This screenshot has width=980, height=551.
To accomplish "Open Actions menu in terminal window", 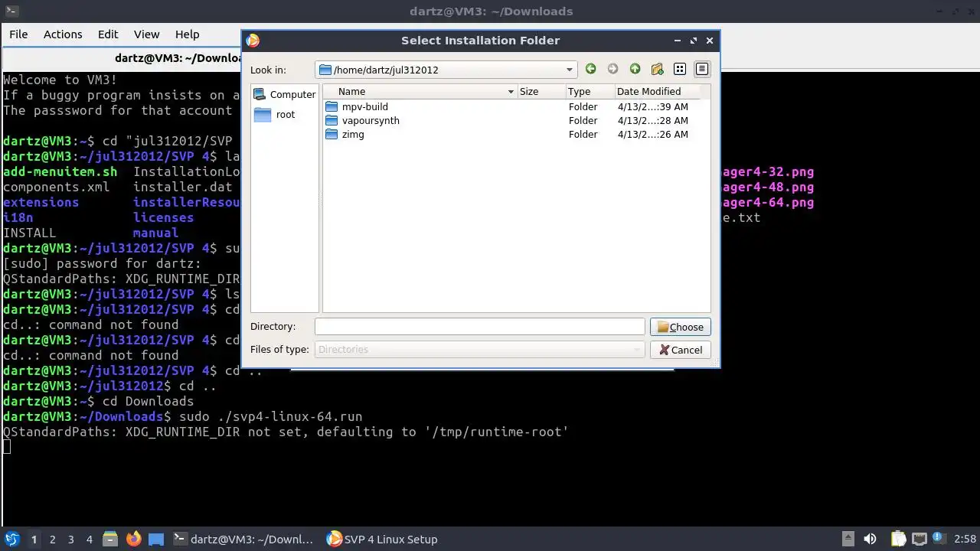I will pos(63,34).
